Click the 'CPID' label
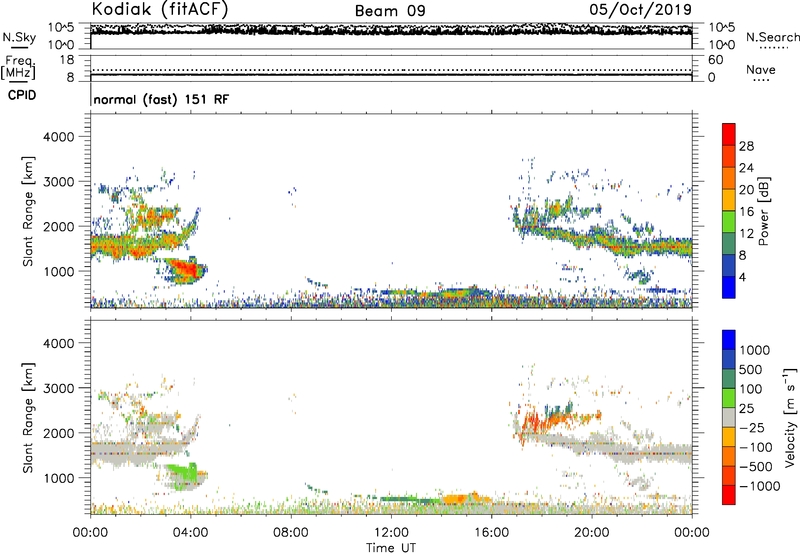Screen dimensions: 800x554 click(22, 95)
